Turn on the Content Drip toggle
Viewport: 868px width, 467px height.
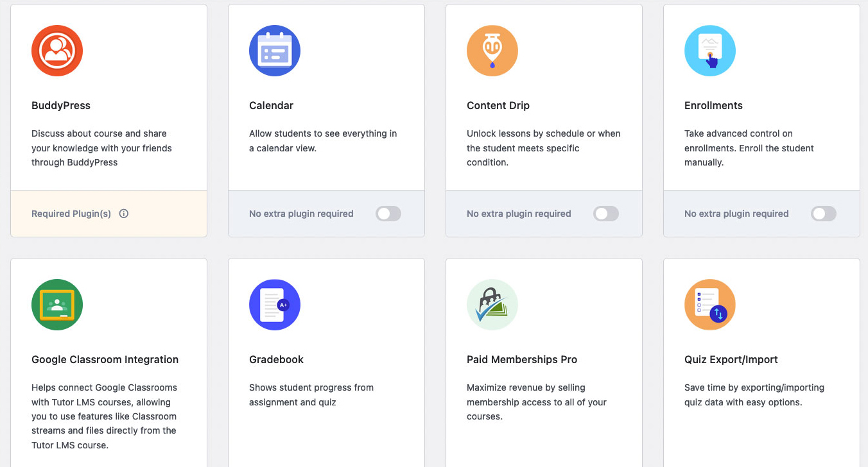[606, 214]
